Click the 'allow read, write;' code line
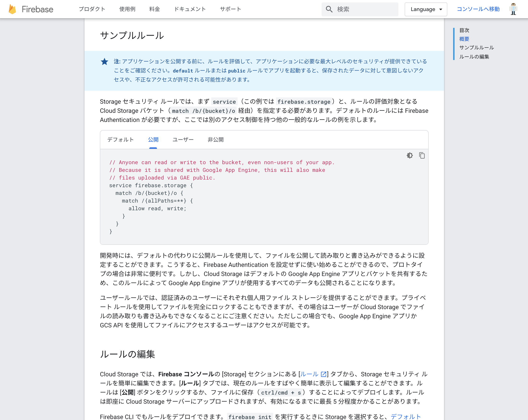 pyautogui.click(x=157, y=208)
